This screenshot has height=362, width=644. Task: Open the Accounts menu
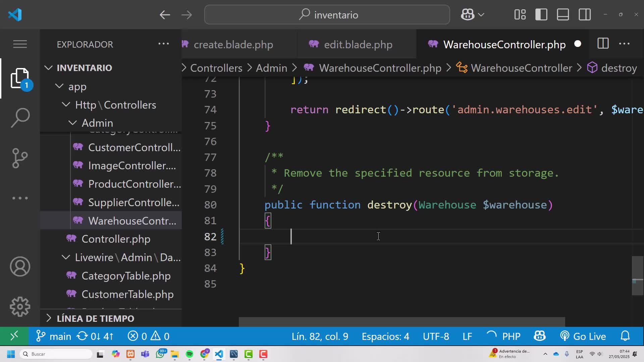click(x=20, y=266)
